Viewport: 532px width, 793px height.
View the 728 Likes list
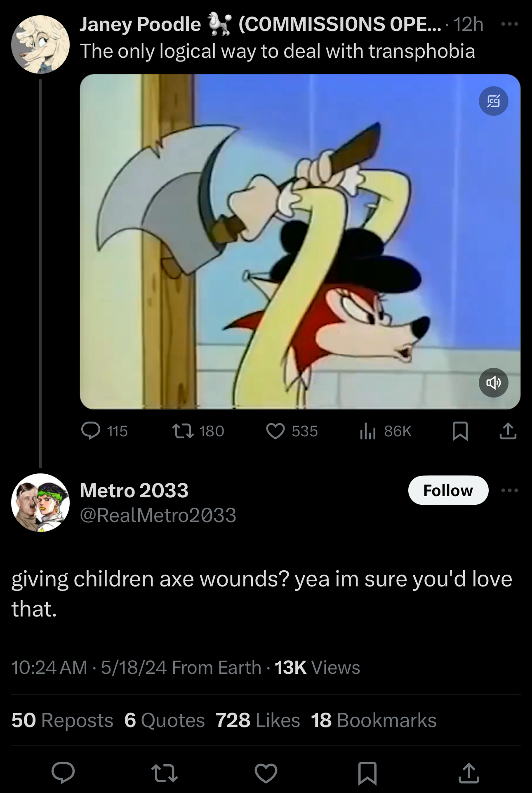(258, 720)
